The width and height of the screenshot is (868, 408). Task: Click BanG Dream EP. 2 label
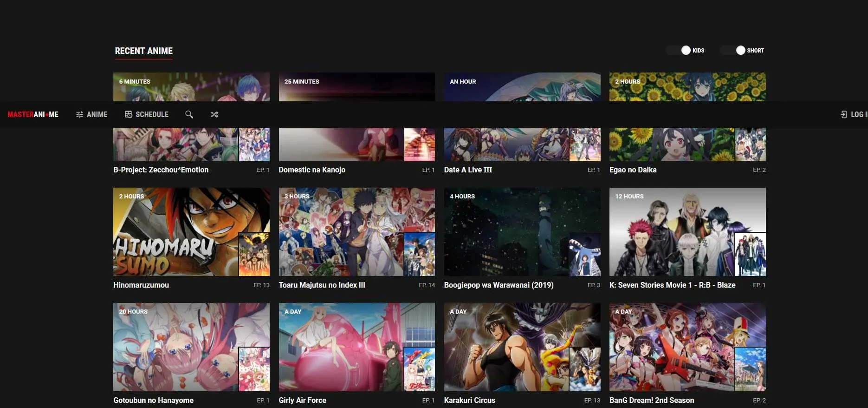[759, 401]
